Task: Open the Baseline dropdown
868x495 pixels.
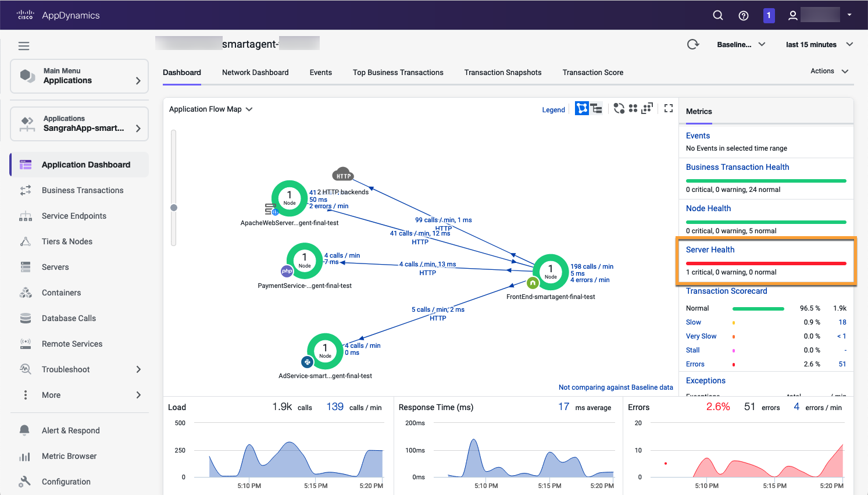Action: coord(741,44)
